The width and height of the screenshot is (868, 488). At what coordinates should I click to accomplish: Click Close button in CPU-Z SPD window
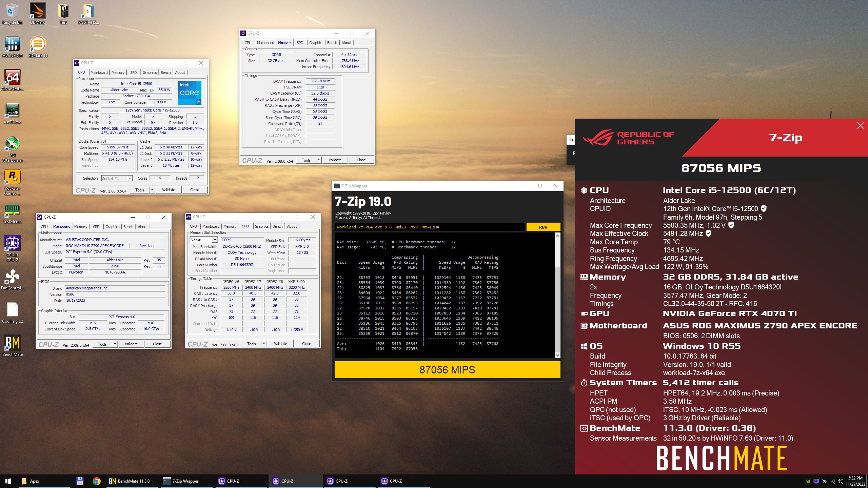coord(307,344)
